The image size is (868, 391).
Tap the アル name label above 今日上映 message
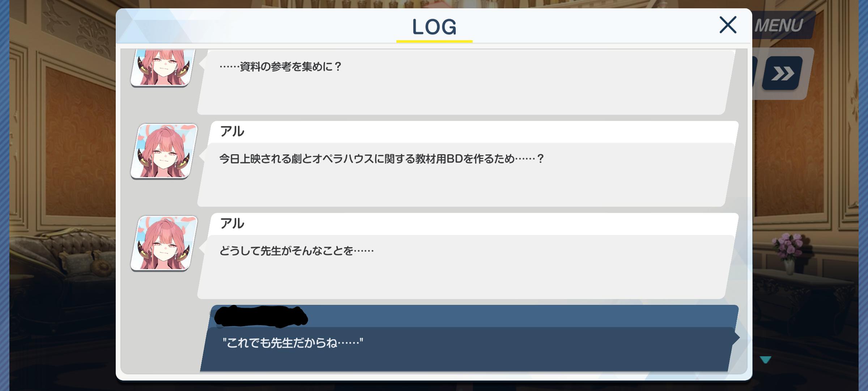232,131
